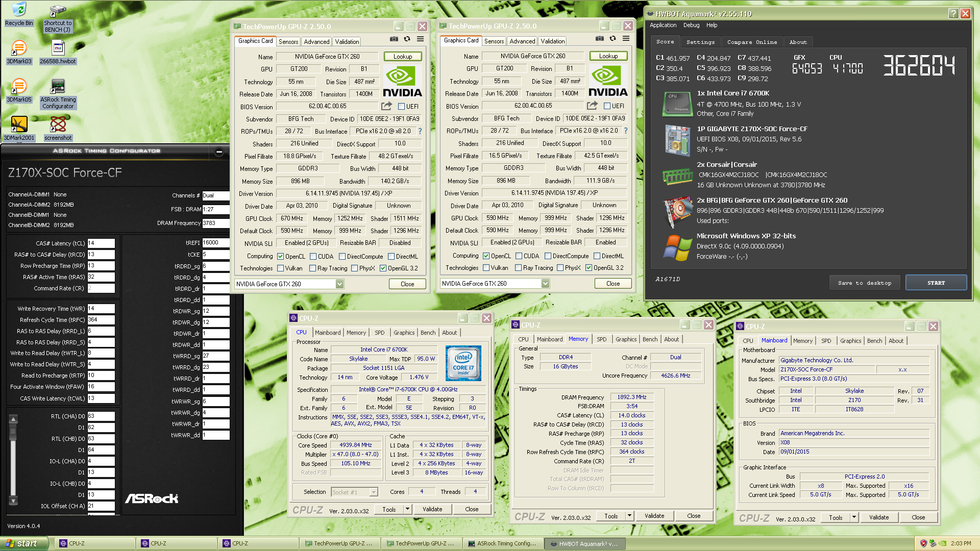Click the GTX 260 graphics card image in Aquamark
The width and height of the screenshot is (980, 551).
(x=677, y=213)
